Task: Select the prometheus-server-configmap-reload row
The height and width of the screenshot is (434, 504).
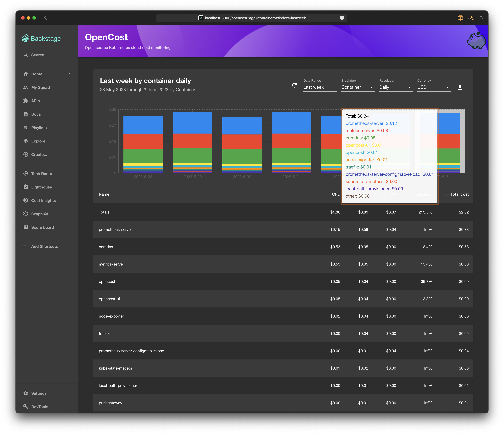Action: pyautogui.click(x=283, y=351)
